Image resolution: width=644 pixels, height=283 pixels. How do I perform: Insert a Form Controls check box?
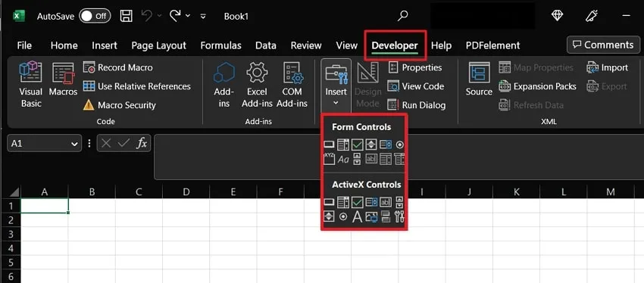[x=358, y=145]
